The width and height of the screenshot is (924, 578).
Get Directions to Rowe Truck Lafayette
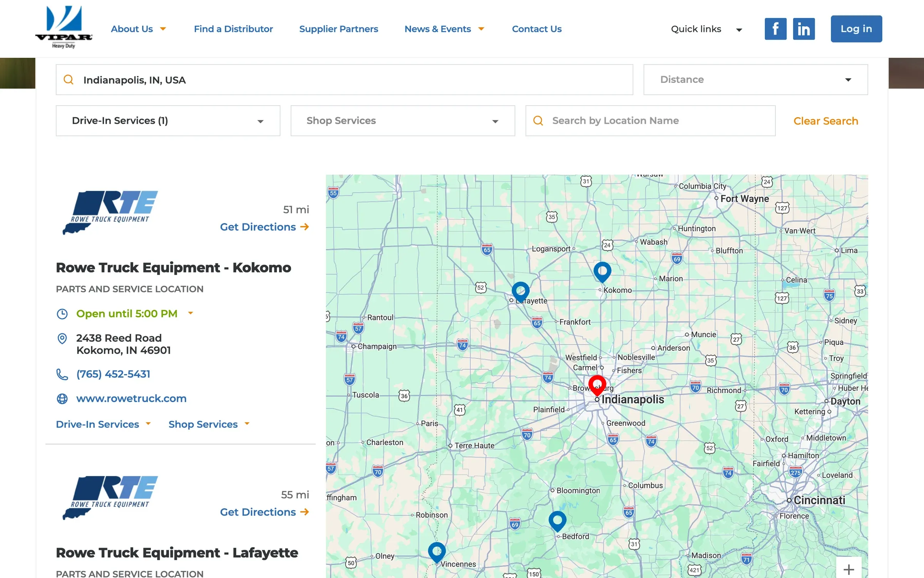point(264,512)
